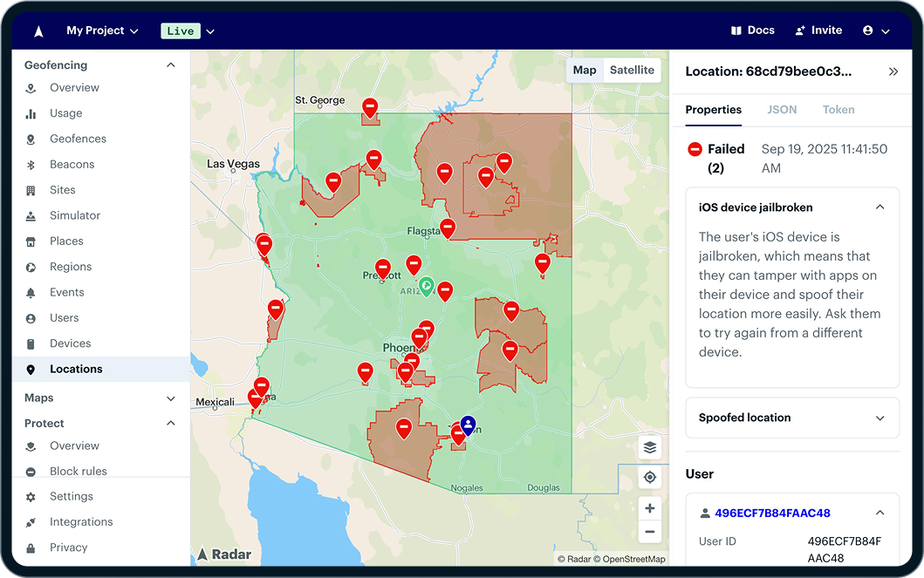Zoom in using the map plus button
Viewport: 924px width, 578px height.
coord(649,507)
